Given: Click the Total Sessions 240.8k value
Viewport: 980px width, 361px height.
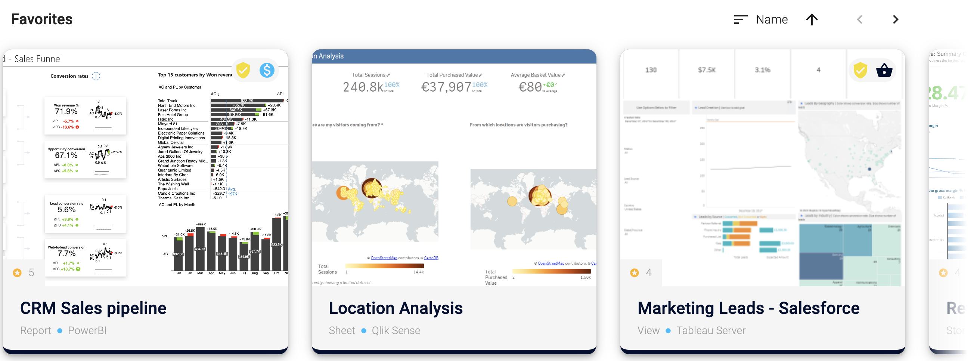Looking at the screenshot, I should [363, 87].
